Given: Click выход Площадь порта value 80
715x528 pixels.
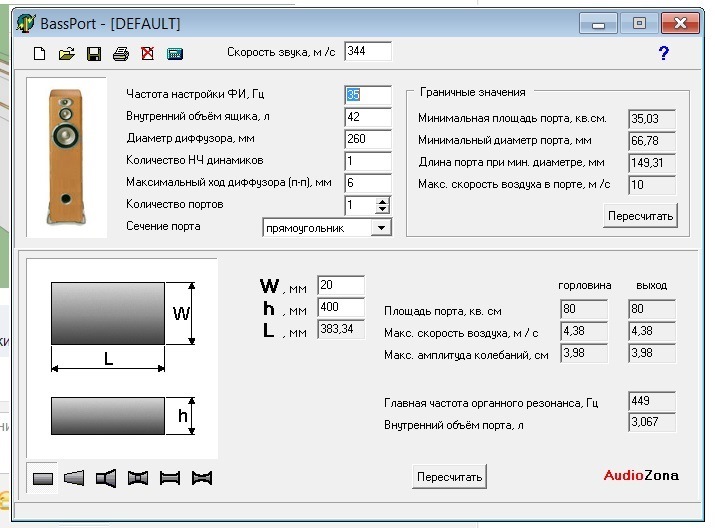Looking at the screenshot, I should click(652, 309).
